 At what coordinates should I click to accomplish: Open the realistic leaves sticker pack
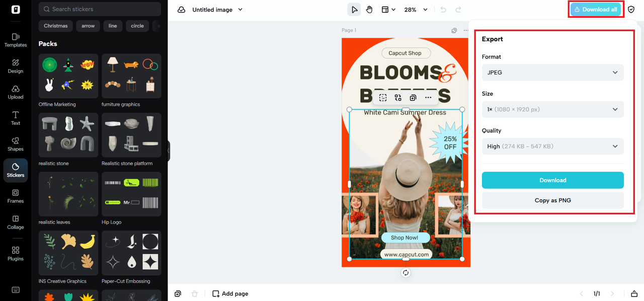tap(68, 194)
